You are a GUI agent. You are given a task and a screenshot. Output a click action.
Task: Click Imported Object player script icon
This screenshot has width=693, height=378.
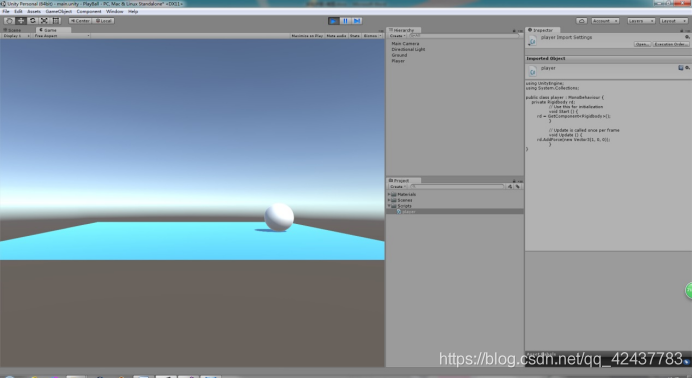coord(533,71)
